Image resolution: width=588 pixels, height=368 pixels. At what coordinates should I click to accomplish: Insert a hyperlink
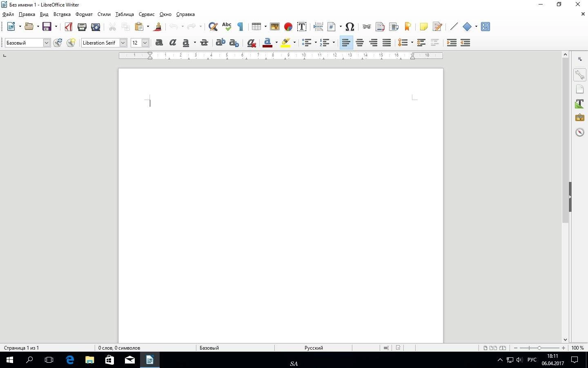367,27
